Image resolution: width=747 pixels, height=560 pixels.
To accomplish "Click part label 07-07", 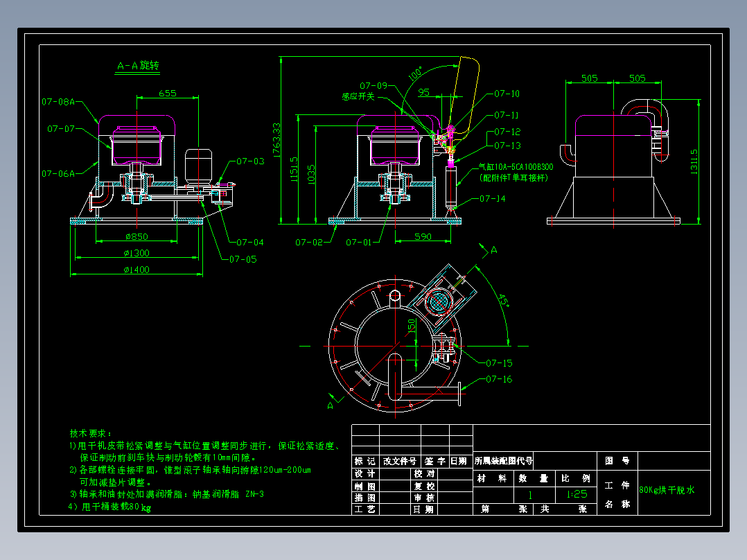I will 61,129.
